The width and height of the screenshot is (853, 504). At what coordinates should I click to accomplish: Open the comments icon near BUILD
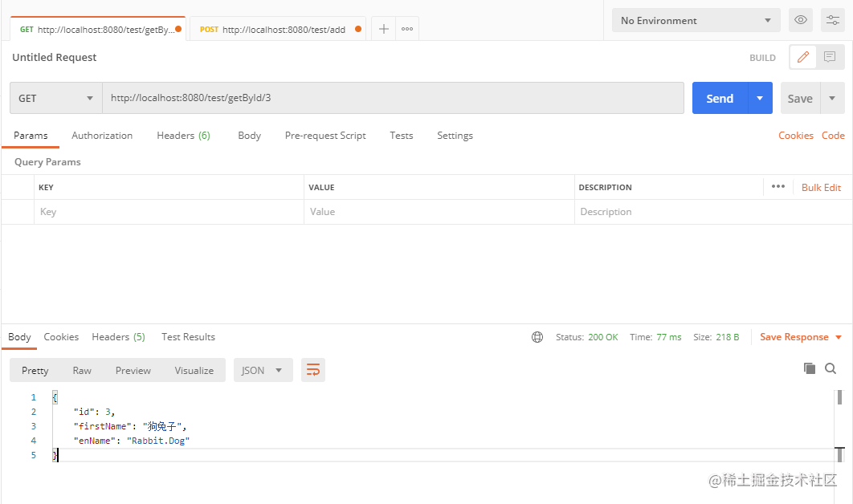(x=830, y=57)
